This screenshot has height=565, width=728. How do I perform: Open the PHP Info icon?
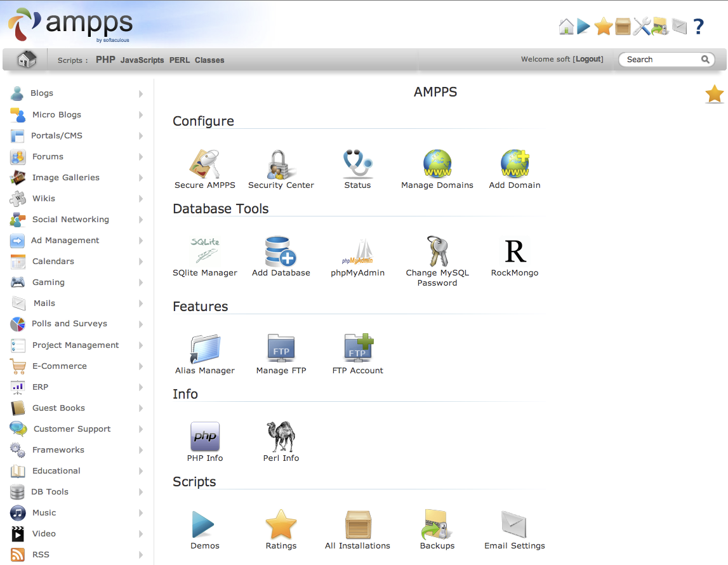205,436
